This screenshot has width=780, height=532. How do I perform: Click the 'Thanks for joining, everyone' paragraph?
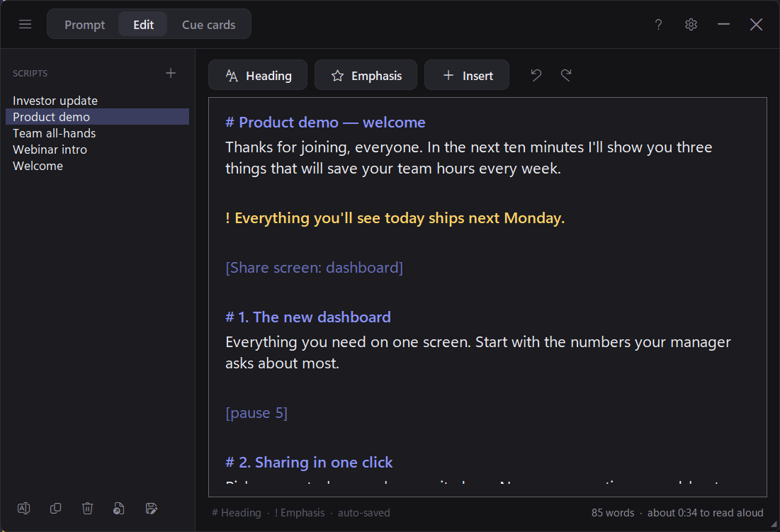coord(468,157)
